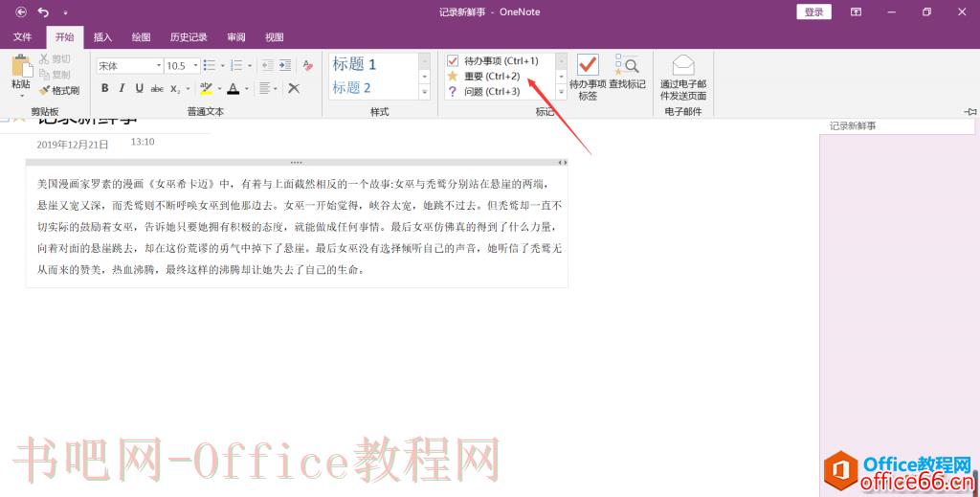Open the quick access toolbar customize arrow
The height and width of the screenshot is (497, 980).
point(65,12)
